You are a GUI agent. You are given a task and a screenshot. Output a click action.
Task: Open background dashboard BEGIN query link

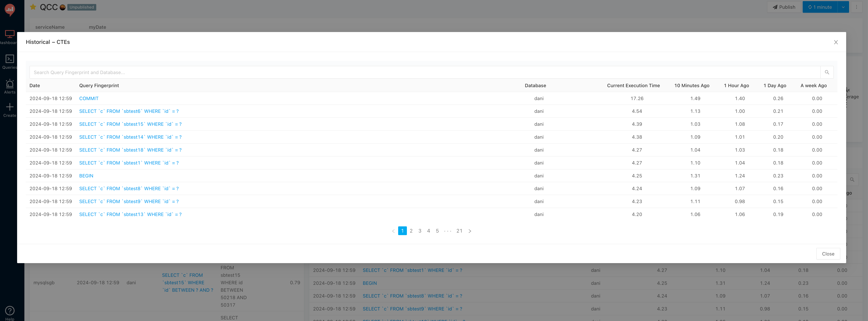click(x=370, y=283)
